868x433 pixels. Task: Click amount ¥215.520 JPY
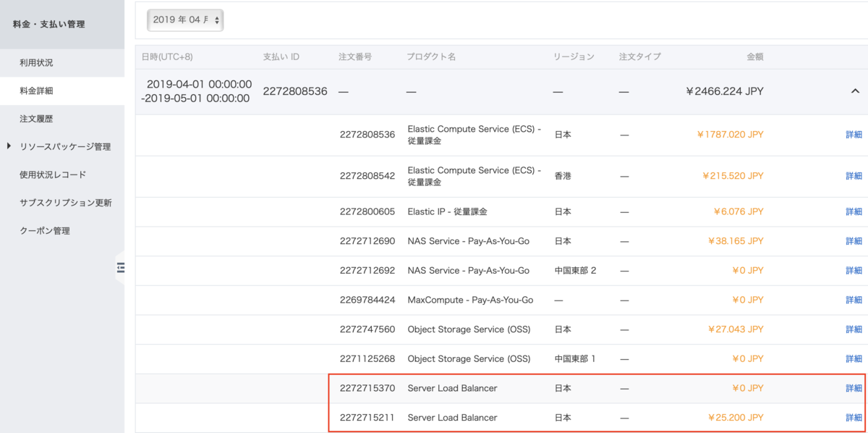click(733, 176)
